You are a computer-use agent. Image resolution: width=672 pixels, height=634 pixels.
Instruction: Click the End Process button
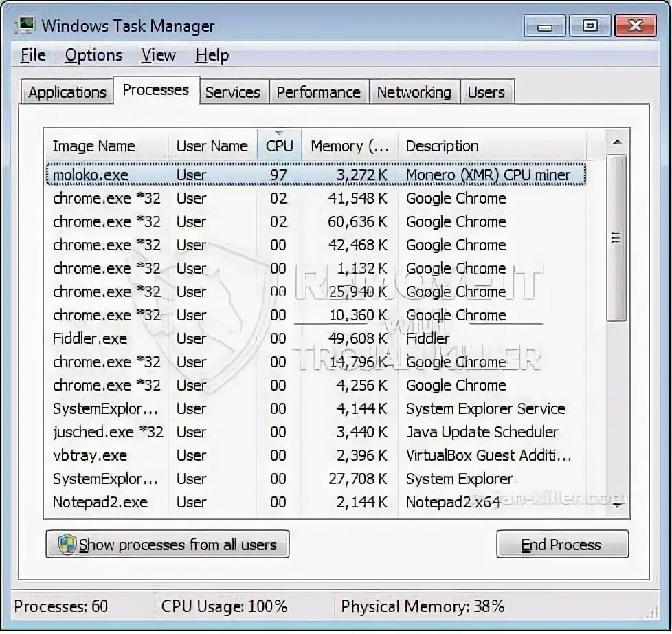pos(562,545)
